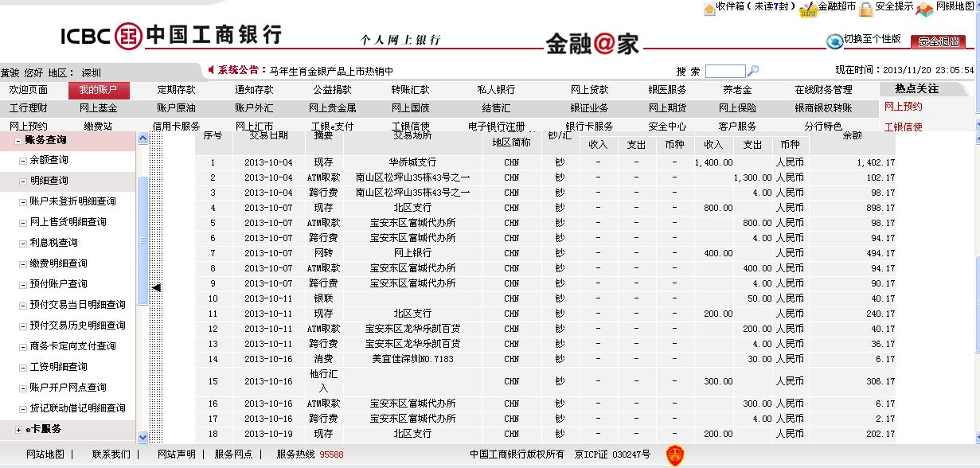
Task: Open the 转账汇款 menu item
Action: tap(410, 90)
